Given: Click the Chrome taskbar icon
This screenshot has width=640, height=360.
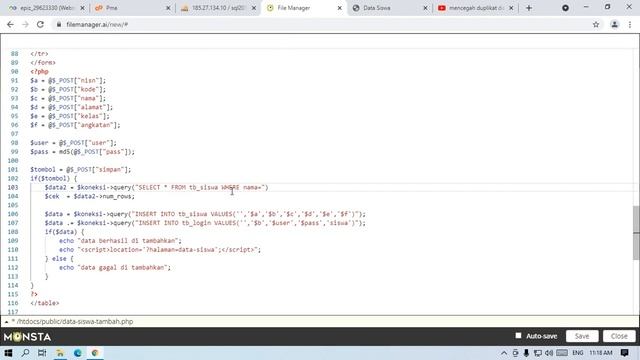Looking at the screenshot, I should [x=95, y=353].
